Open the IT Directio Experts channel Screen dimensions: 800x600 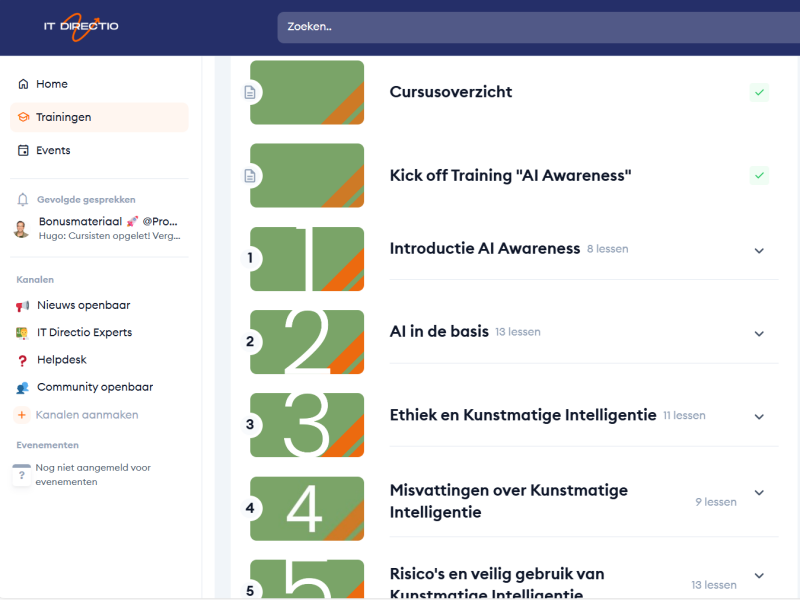[84, 333]
